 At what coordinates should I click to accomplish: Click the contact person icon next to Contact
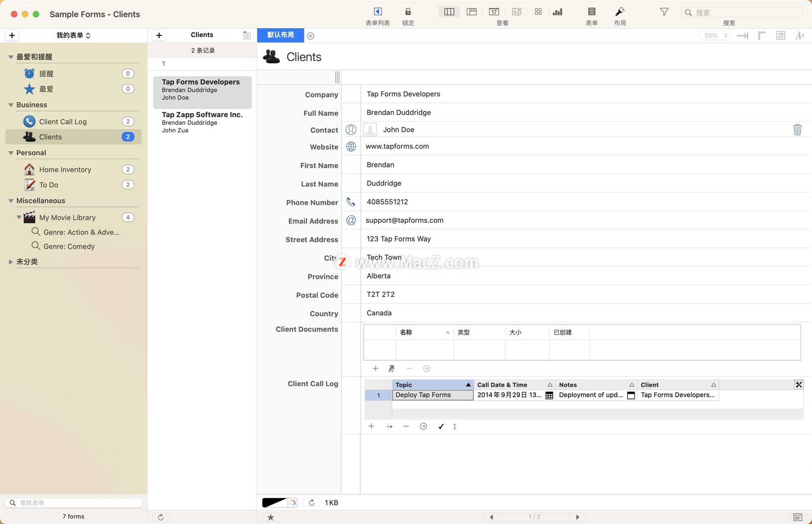click(351, 130)
